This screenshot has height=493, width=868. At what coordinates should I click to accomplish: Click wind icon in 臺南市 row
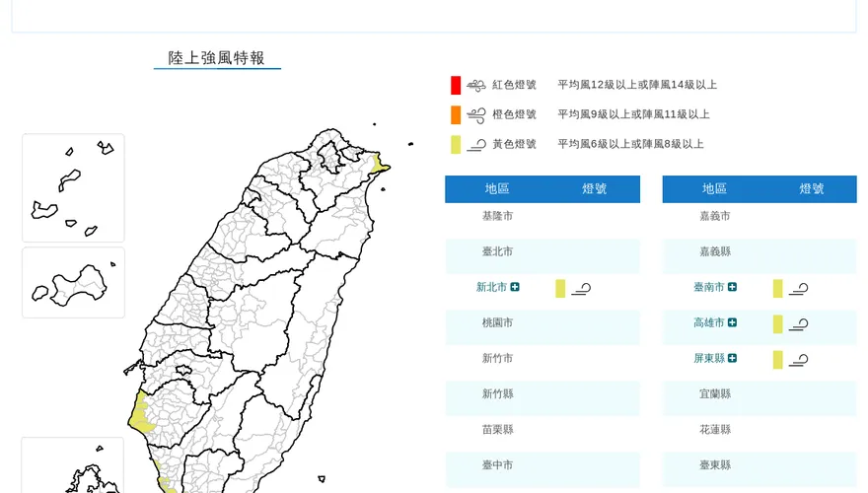click(x=798, y=289)
